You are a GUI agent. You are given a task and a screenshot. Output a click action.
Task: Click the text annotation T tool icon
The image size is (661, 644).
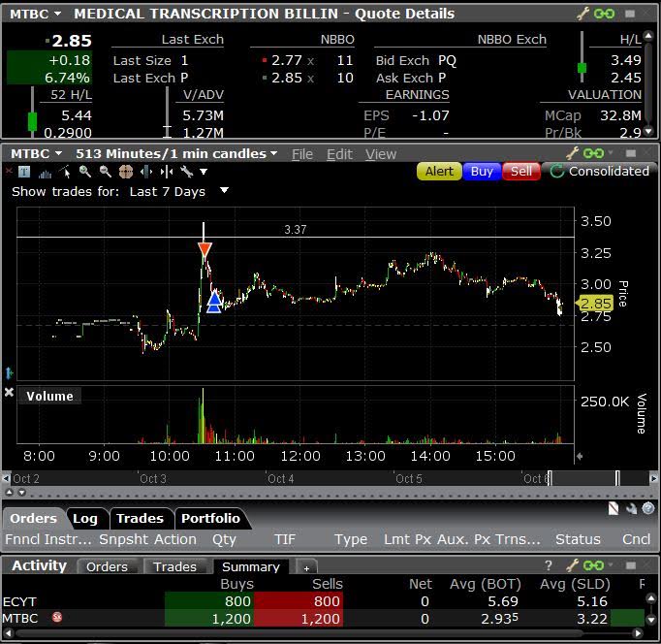tap(24, 172)
